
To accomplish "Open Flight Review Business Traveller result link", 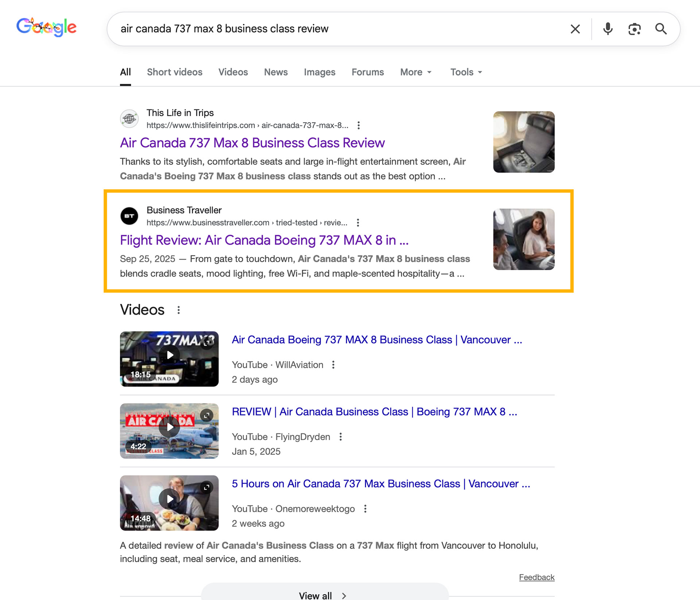I will (264, 240).
